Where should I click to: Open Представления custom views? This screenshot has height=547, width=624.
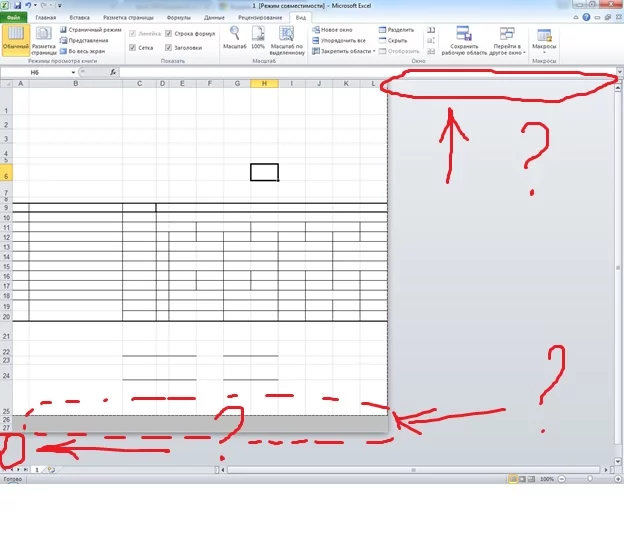pos(84,41)
